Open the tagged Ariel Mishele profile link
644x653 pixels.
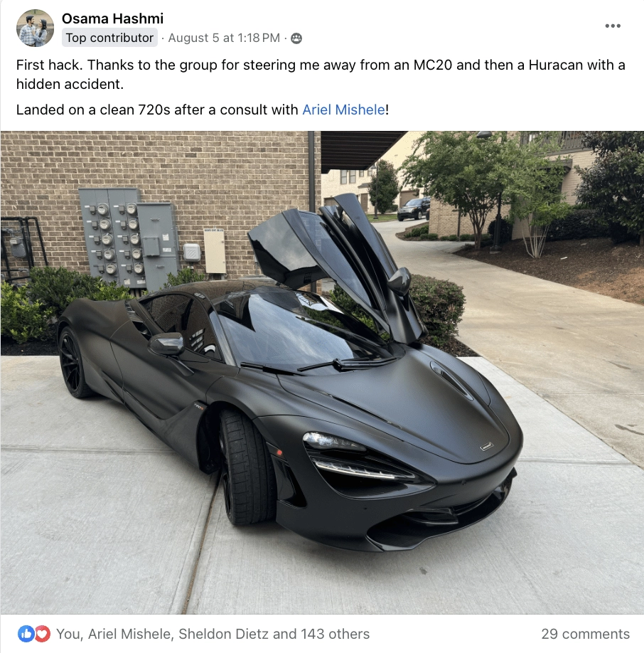[x=343, y=110]
